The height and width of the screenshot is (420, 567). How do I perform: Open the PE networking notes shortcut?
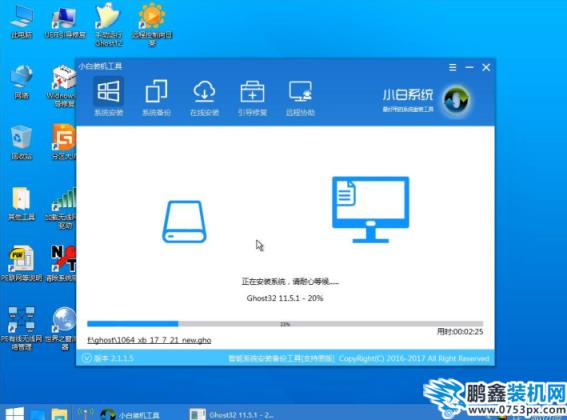click(22, 263)
